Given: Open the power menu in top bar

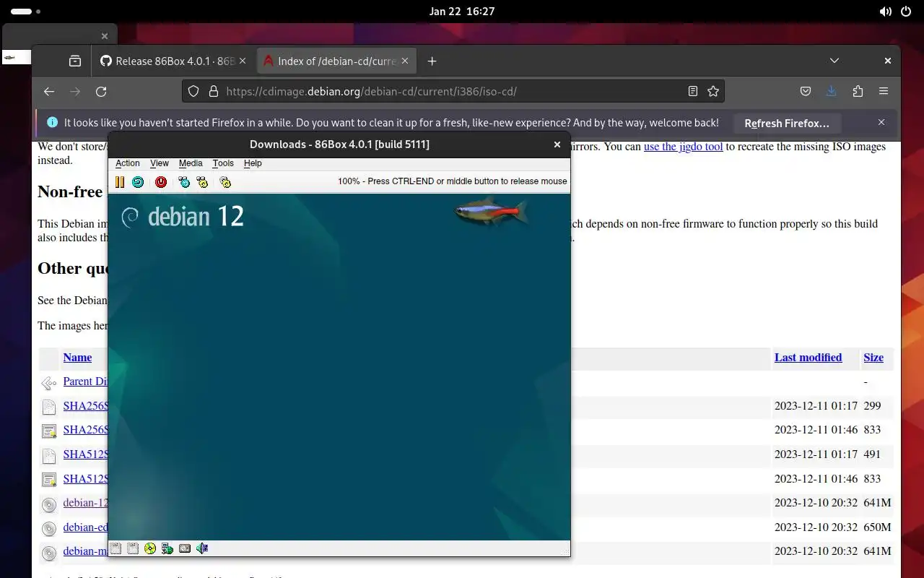Looking at the screenshot, I should pyautogui.click(x=907, y=12).
